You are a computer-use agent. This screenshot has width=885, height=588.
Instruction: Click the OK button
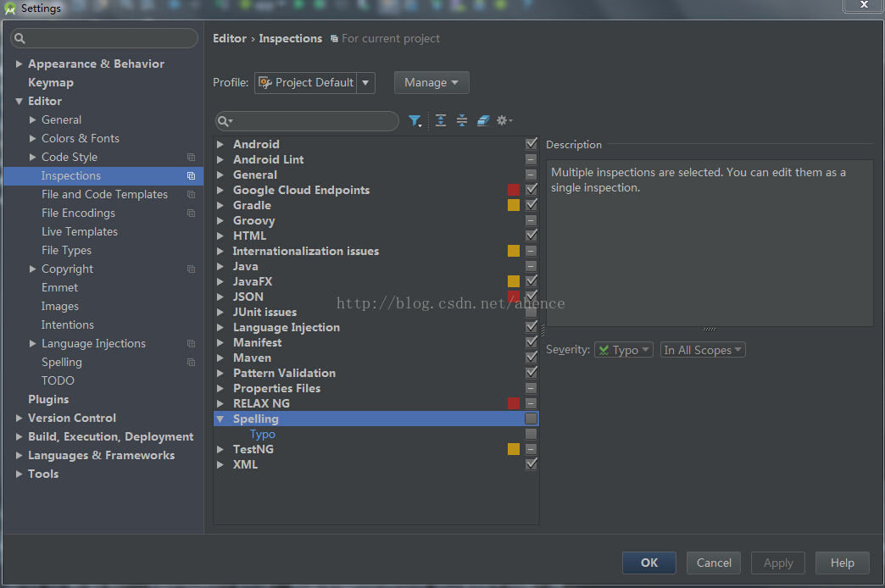(649, 563)
